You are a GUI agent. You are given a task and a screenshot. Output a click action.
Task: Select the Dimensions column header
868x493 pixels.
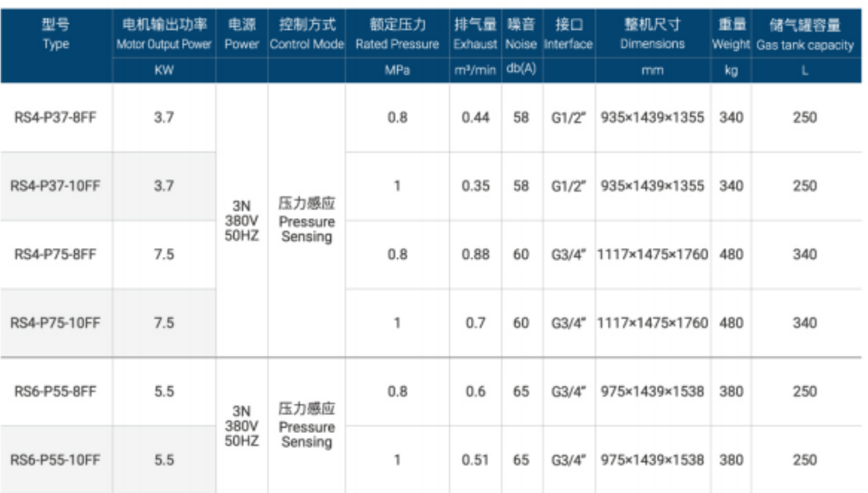pyautogui.click(x=653, y=34)
